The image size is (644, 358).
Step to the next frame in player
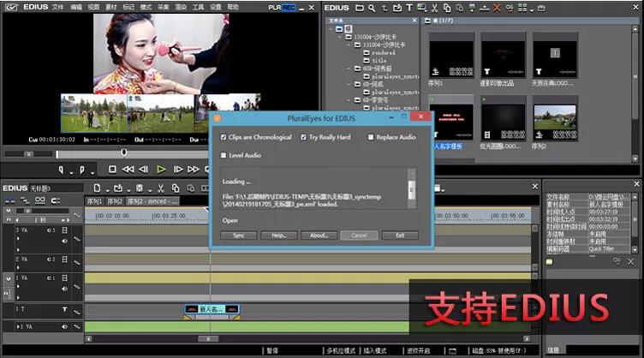pyautogui.click(x=178, y=169)
